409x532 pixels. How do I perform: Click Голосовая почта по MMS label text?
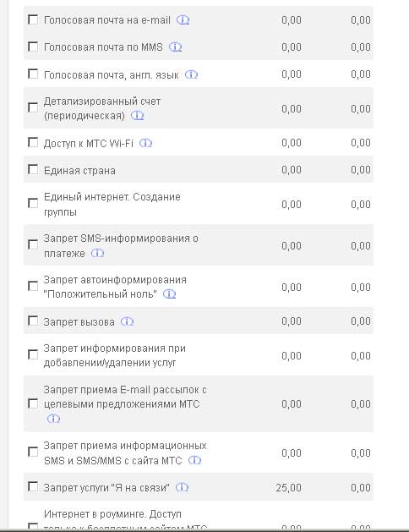tap(103, 47)
